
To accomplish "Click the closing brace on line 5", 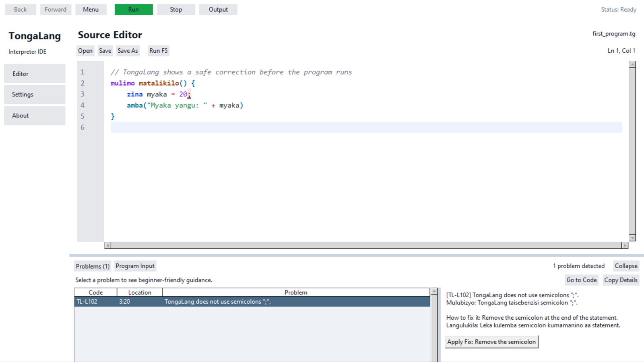I will click(x=113, y=116).
